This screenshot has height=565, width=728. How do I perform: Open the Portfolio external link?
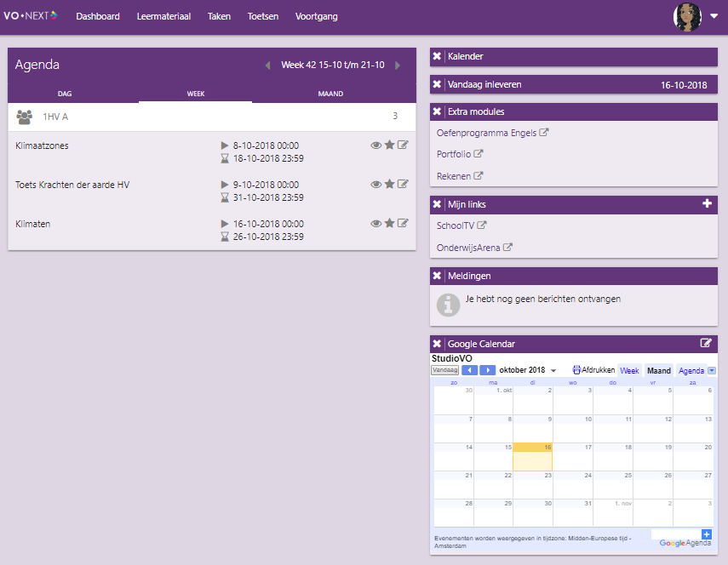pyautogui.click(x=460, y=154)
